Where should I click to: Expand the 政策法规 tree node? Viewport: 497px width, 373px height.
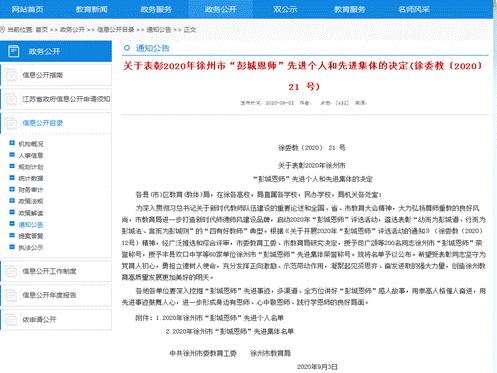pos(12,201)
